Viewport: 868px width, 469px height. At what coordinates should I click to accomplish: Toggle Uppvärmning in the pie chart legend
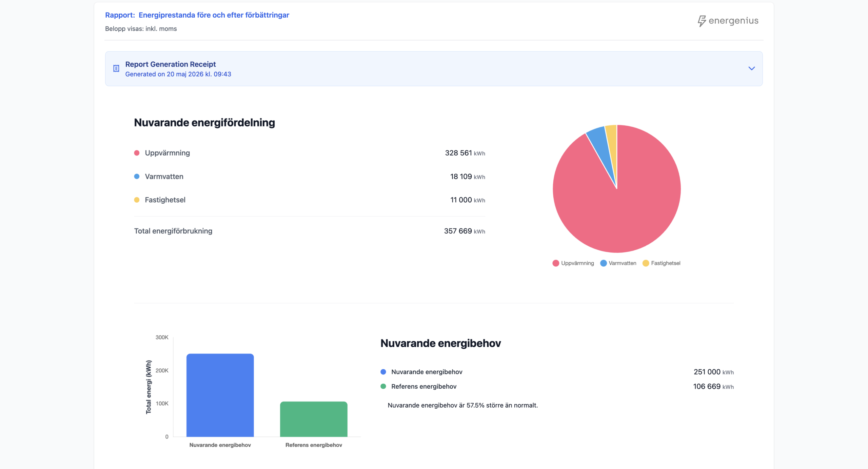point(573,263)
